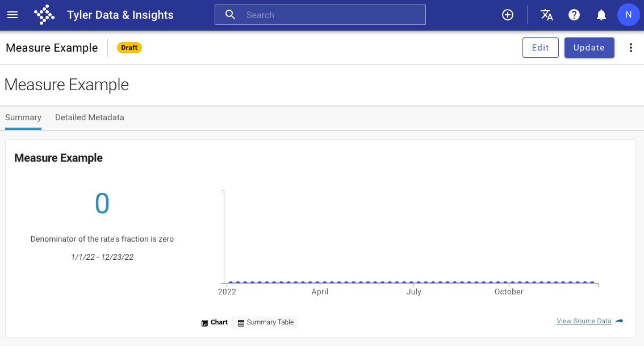Open the help question mark icon
This screenshot has width=644, height=346.
(x=574, y=15)
